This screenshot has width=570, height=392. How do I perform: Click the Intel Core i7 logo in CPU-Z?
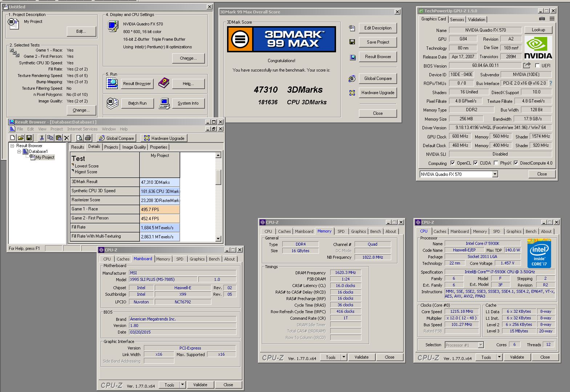point(539,254)
